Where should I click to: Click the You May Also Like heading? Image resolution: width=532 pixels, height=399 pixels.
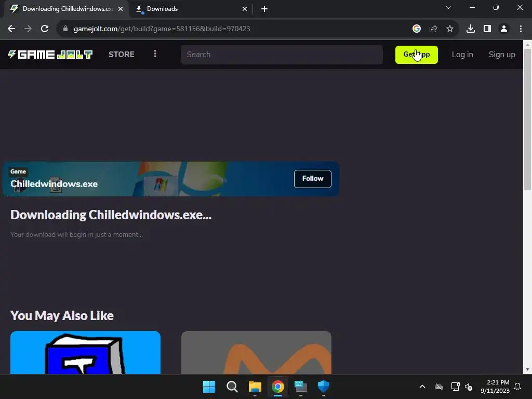[62, 316]
